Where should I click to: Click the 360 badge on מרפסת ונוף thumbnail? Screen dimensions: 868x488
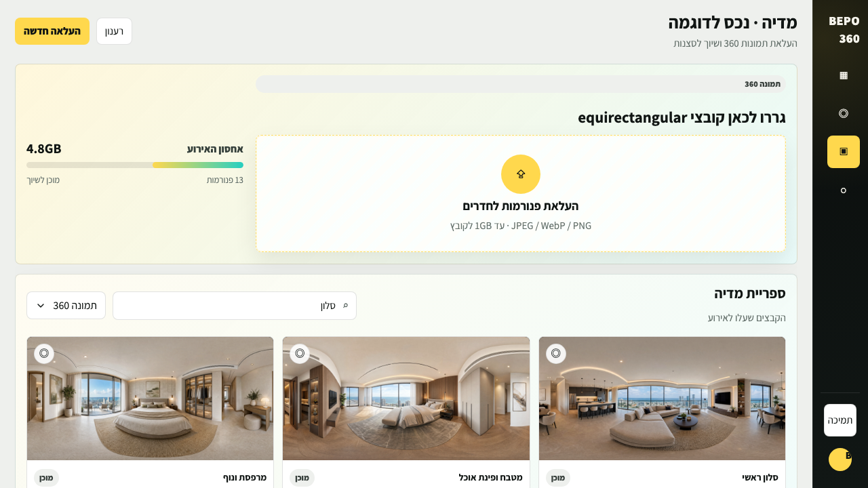(44, 353)
